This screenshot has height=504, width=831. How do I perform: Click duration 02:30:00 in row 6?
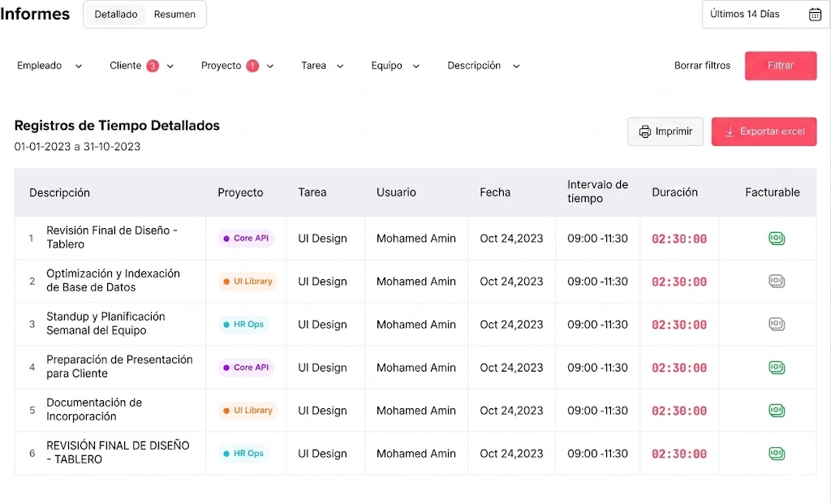point(679,454)
